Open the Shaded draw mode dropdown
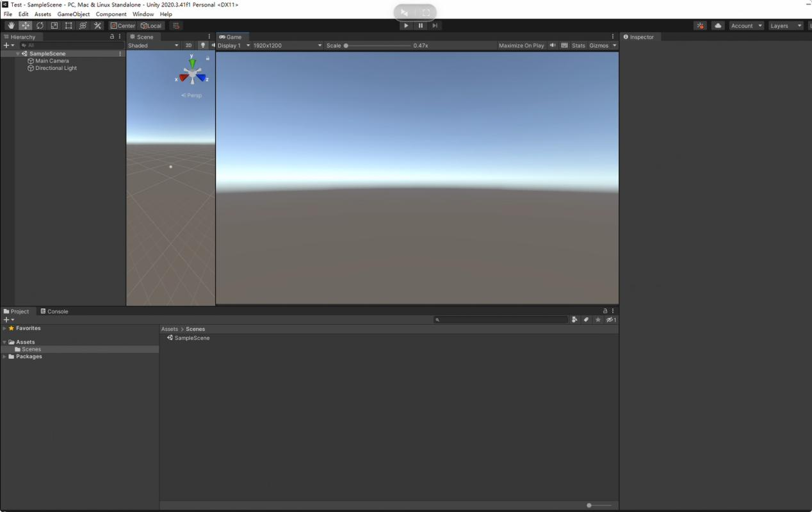 [x=153, y=45]
